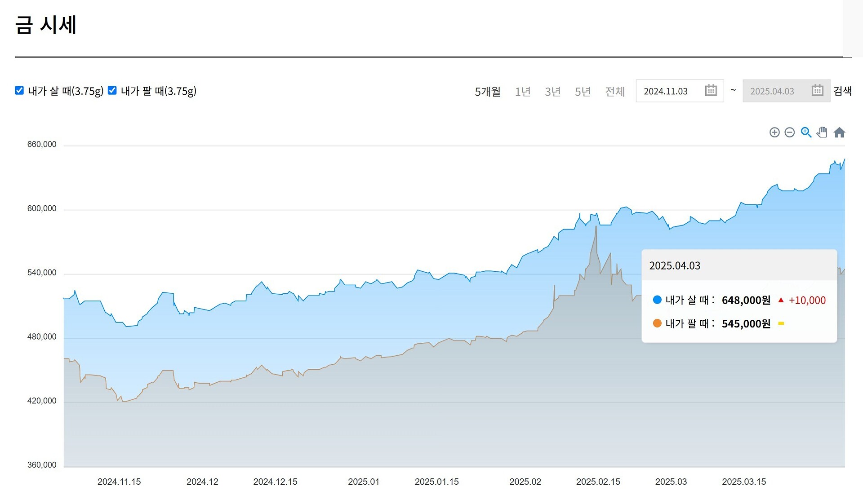Activate the hand panning tool
Image resolution: width=863 pixels, height=504 pixels.
tap(822, 132)
